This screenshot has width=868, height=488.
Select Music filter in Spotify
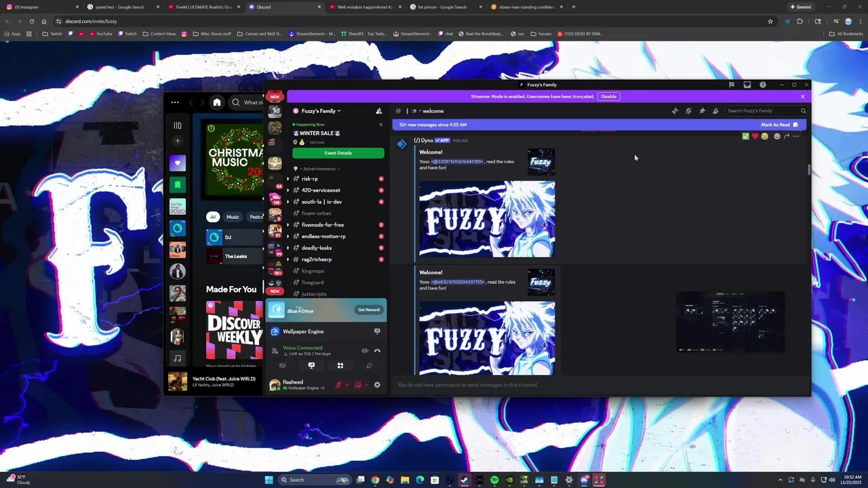coord(233,217)
